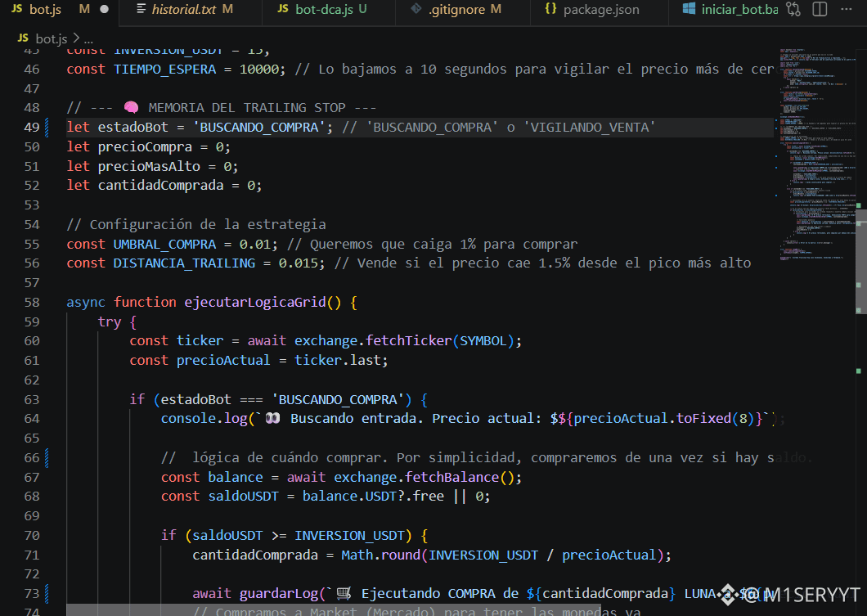This screenshot has height=616, width=867.
Task: Click the DISTANCIA_TRAILING constant
Action: coord(184,263)
